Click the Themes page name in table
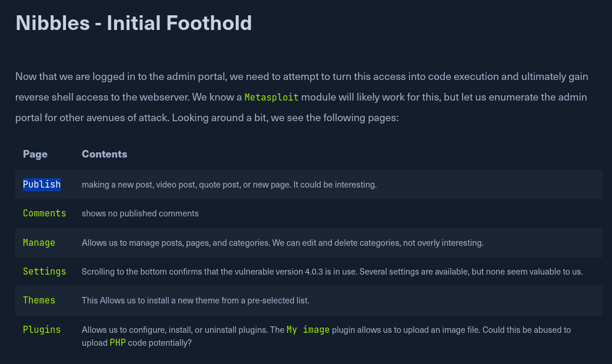The image size is (612, 364). click(x=39, y=300)
